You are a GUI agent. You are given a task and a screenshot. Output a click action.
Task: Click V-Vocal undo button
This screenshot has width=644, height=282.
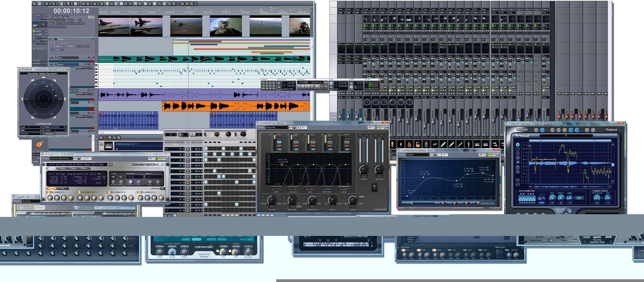587,130
